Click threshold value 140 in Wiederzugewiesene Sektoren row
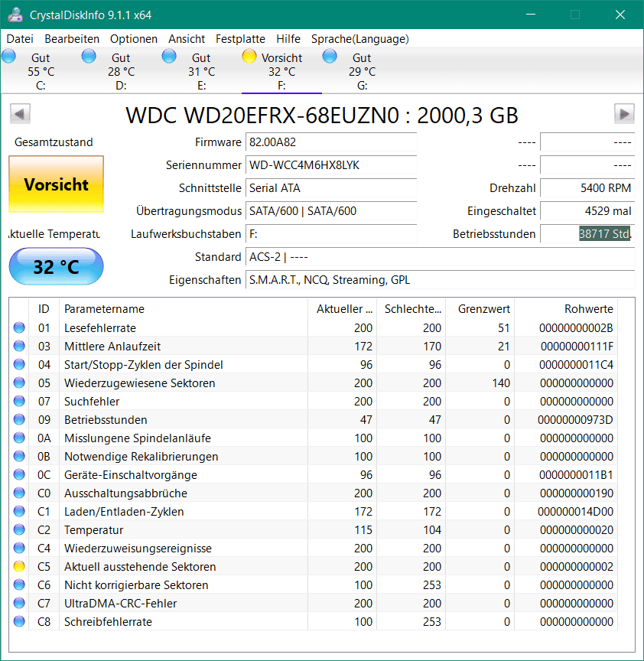This screenshot has width=644, height=661. click(501, 383)
